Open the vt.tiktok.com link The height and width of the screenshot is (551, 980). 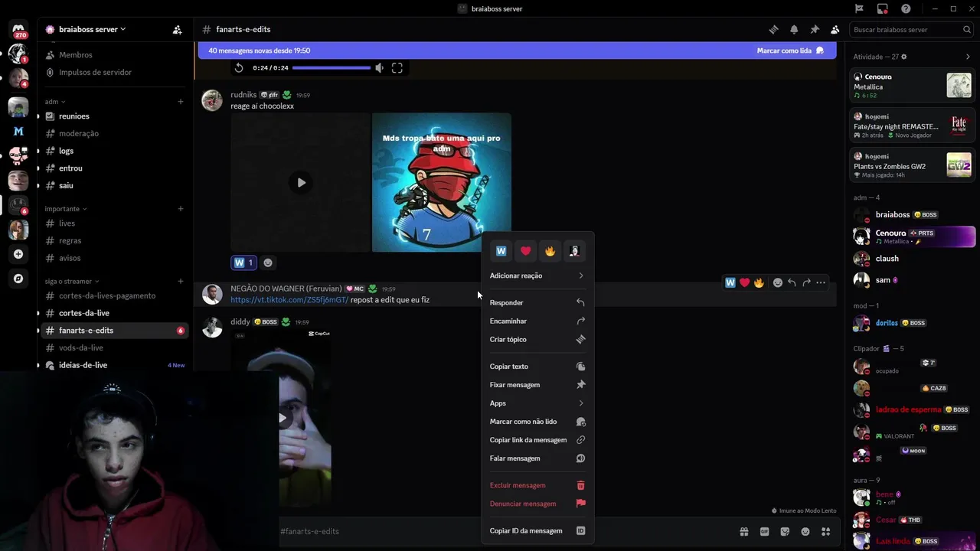289,300
